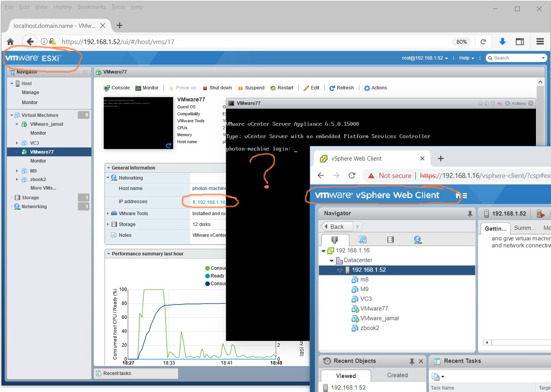
Task: Switch to Hosts and Clusters view tab
Action: (x=335, y=240)
